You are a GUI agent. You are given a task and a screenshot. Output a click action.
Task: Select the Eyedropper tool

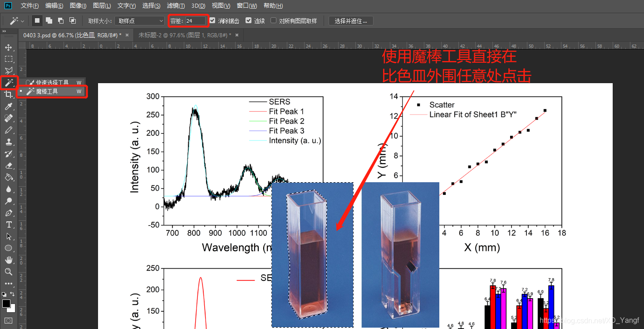point(8,106)
